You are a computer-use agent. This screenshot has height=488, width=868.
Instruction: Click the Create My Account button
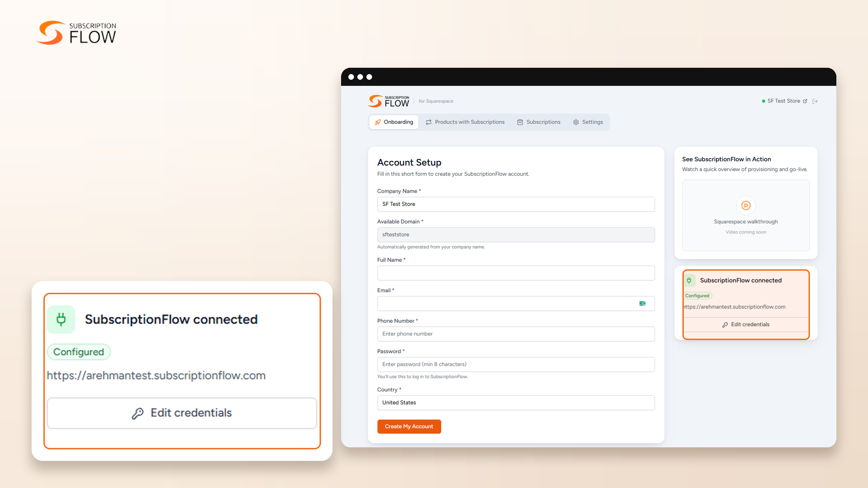409,426
